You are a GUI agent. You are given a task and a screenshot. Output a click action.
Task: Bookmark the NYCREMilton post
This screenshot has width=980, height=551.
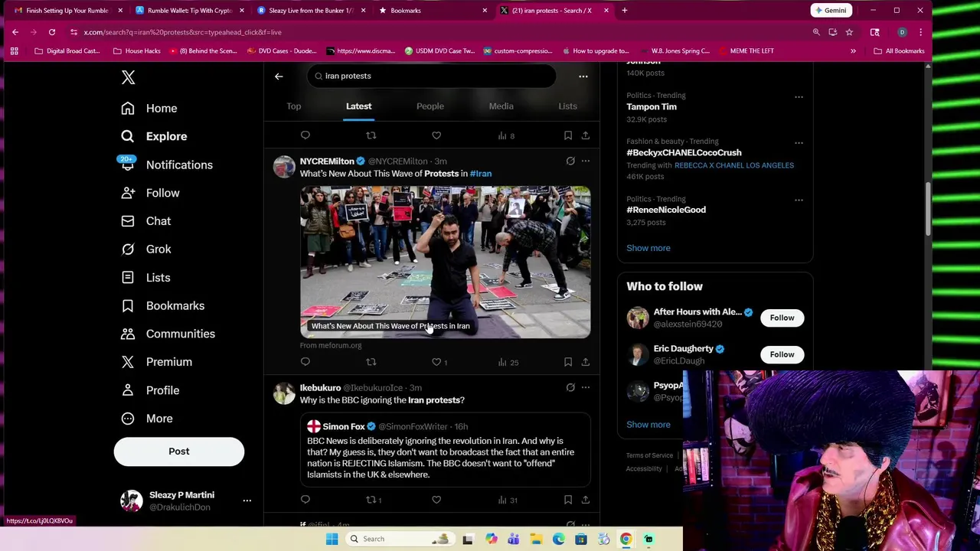pos(568,362)
